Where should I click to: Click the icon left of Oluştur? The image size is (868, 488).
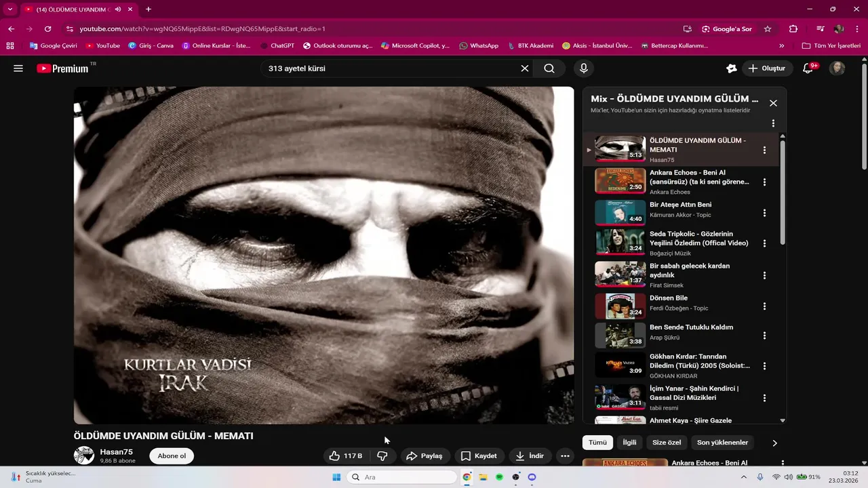731,68
